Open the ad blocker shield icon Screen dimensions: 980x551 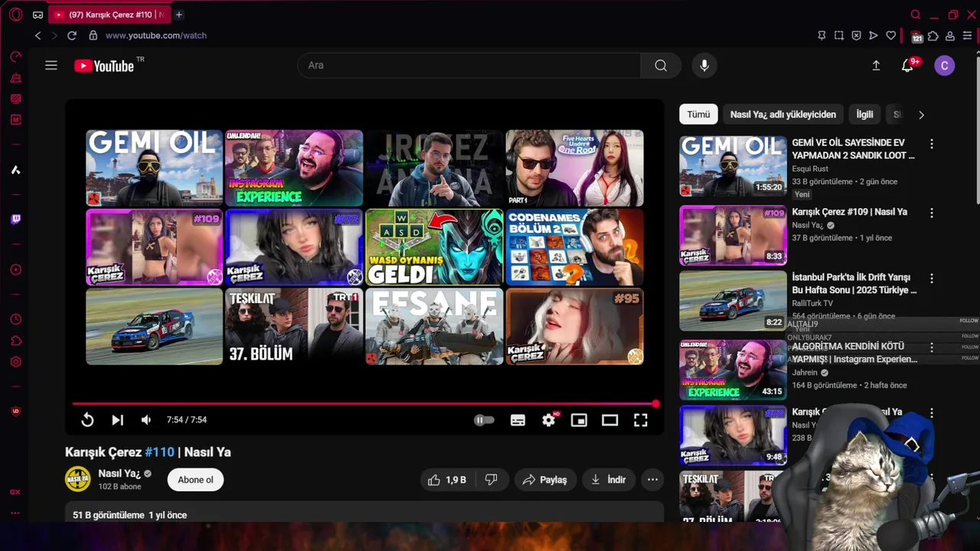(x=856, y=35)
